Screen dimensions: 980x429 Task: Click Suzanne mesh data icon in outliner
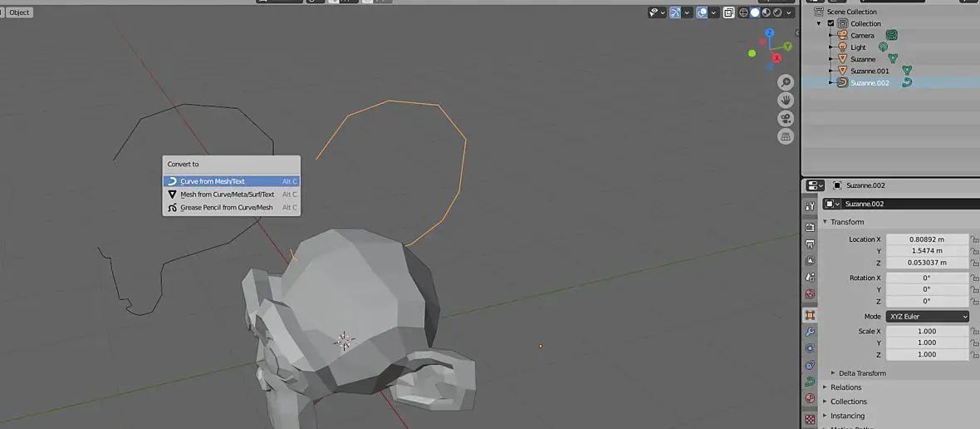[894, 59]
